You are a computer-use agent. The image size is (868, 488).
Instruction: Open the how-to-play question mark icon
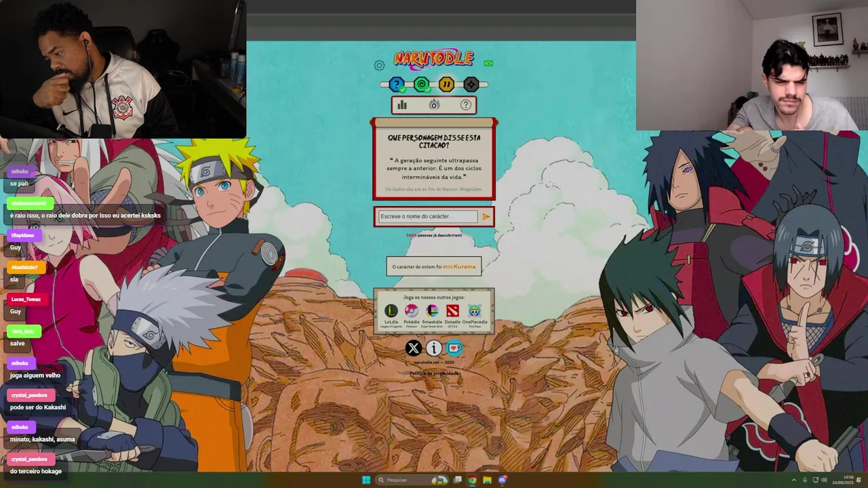(x=466, y=104)
